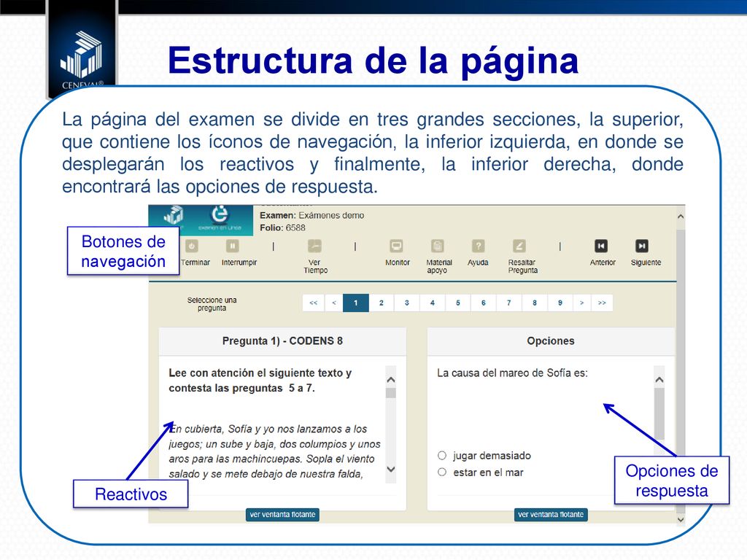The image size is (747, 560).
Task: Go to the Siguiente question icon
Action: (x=642, y=246)
